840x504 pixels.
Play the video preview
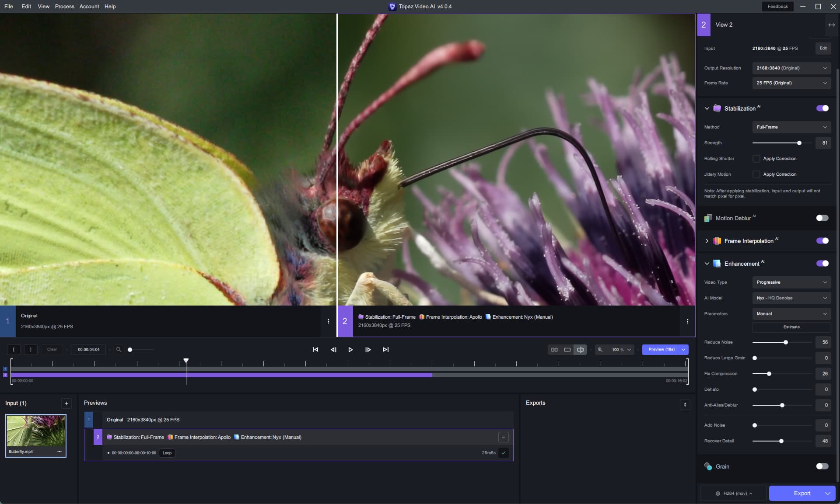(x=350, y=350)
